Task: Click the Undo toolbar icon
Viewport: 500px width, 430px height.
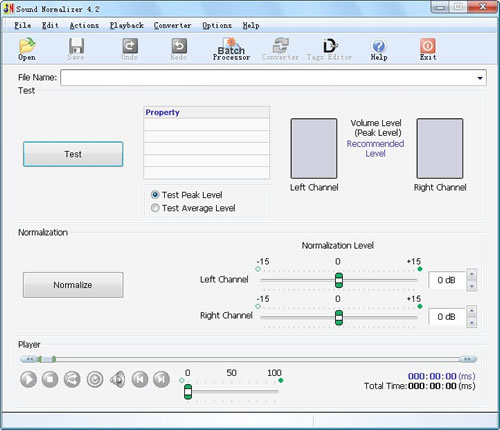Action: click(129, 49)
